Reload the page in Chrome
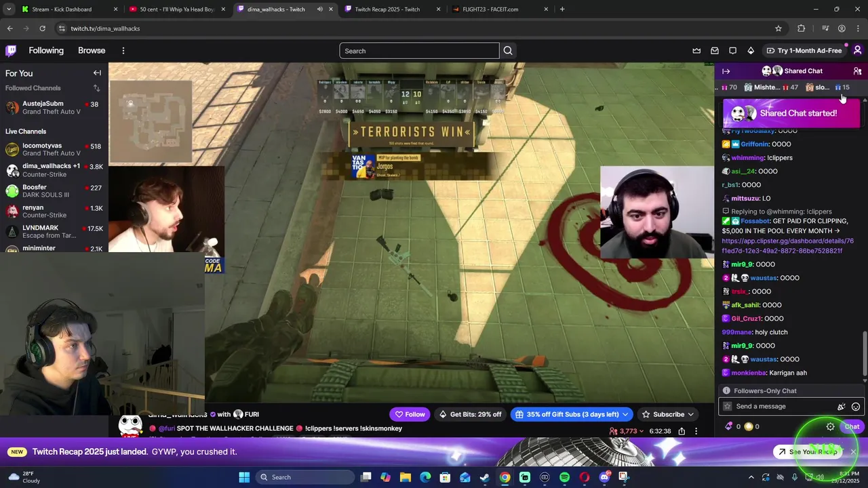 pyautogui.click(x=42, y=28)
